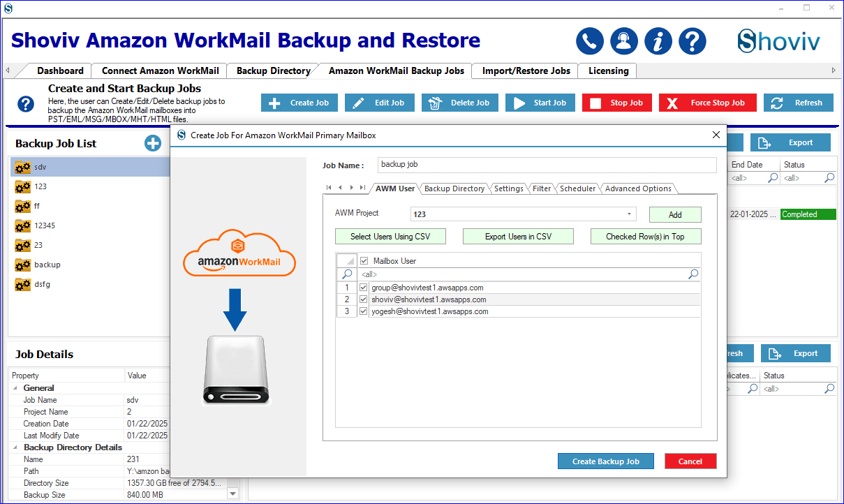Click the gear icon of the 23 job
844x504 pixels.
pyautogui.click(x=23, y=246)
